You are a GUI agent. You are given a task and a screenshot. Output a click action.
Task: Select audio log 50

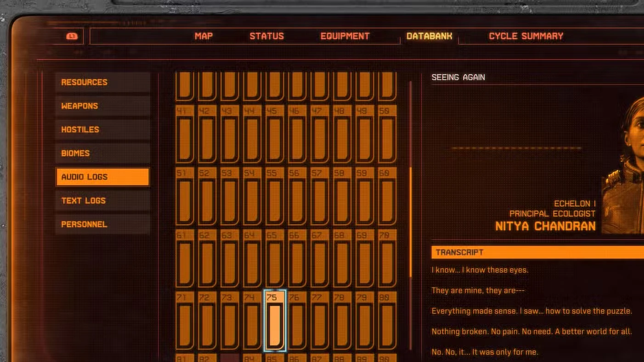pyautogui.click(x=387, y=134)
